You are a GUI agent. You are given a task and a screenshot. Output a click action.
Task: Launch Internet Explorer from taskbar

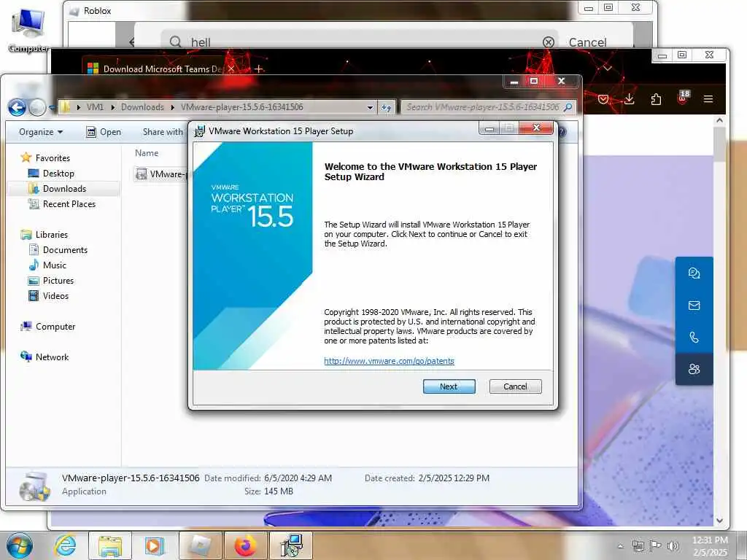65,545
